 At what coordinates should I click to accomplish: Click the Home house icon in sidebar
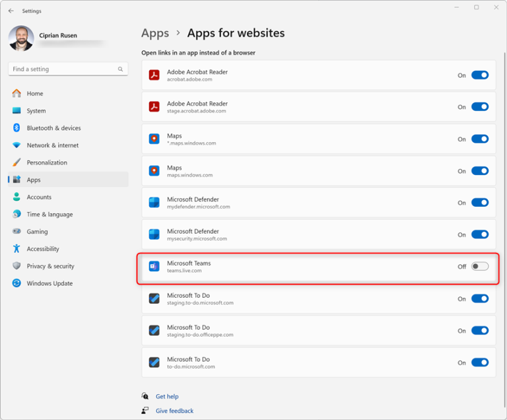coord(17,93)
